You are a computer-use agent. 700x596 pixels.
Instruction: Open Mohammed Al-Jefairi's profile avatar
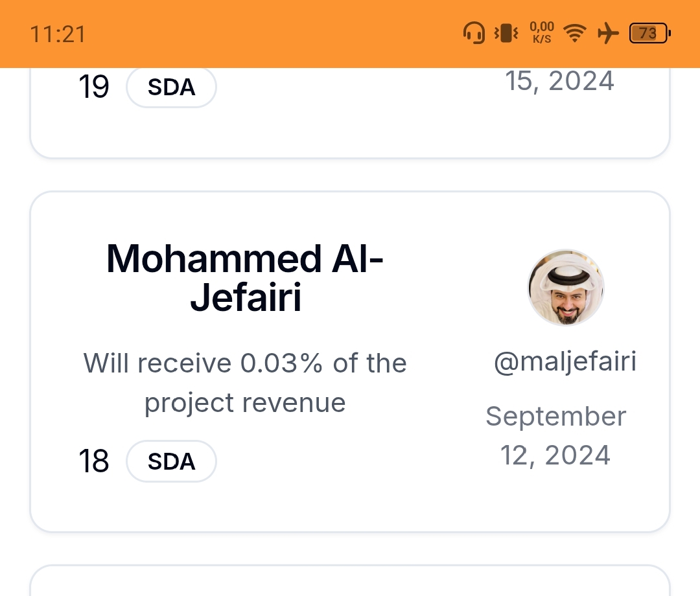pyautogui.click(x=566, y=288)
